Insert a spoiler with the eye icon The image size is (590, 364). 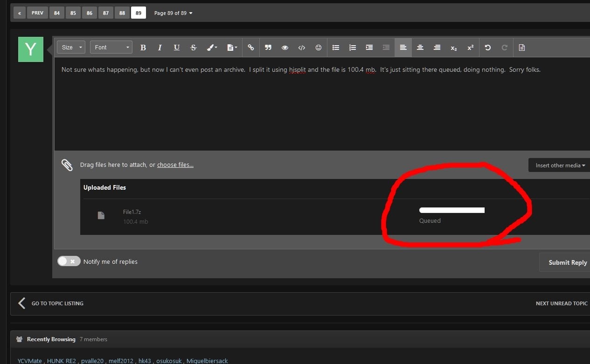click(x=285, y=48)
